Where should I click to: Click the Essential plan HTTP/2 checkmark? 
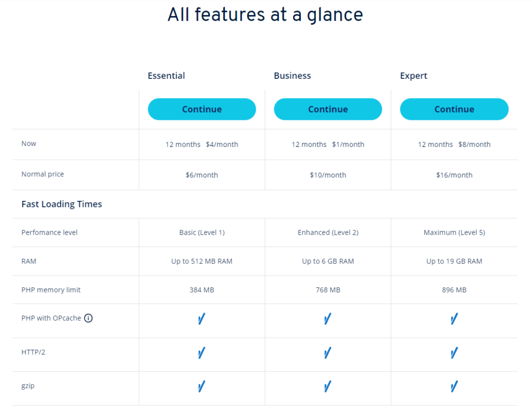(202, 353)
